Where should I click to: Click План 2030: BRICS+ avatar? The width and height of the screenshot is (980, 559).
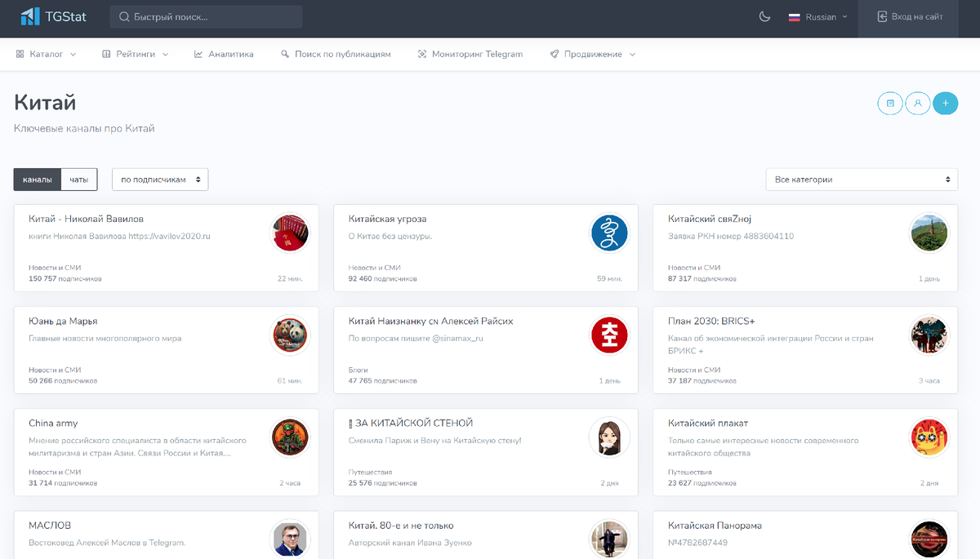point(929,335)
